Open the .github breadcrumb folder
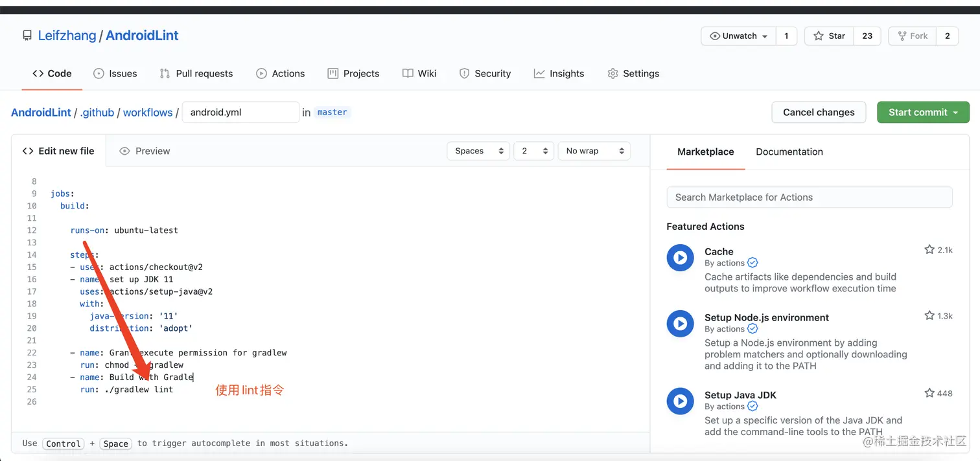This screenshot has width=980, height=461. [97, 113]
